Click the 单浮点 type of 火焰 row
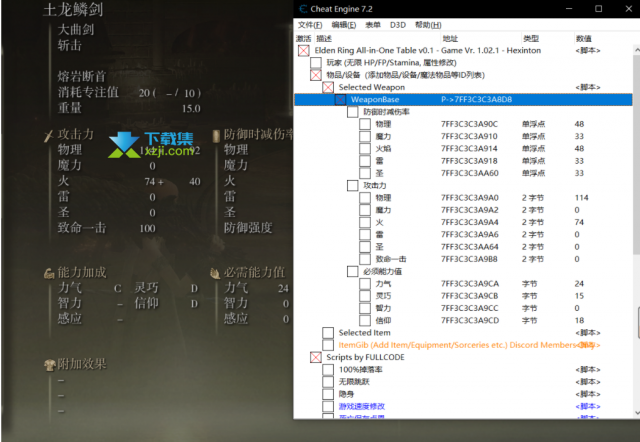 pyautogui.click(x=533, y=149)
